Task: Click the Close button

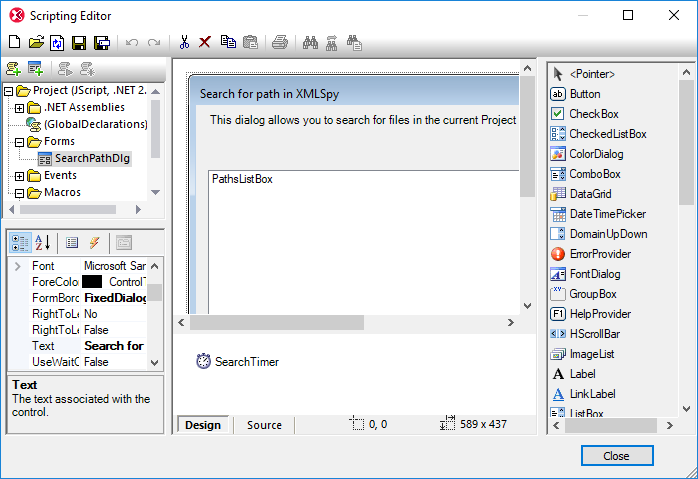Action: click(x=617, y=456)
